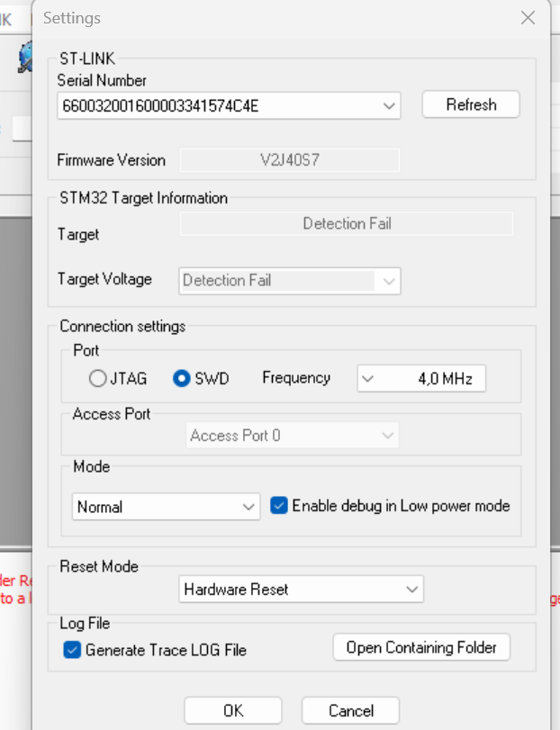Screen dimensions: 560x730
Task: Click the Target Voltage label
Action: (x=104, y=279)
